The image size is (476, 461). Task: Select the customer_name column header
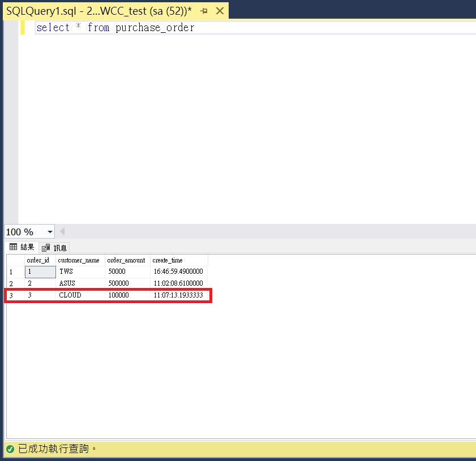tap(80, 260)
